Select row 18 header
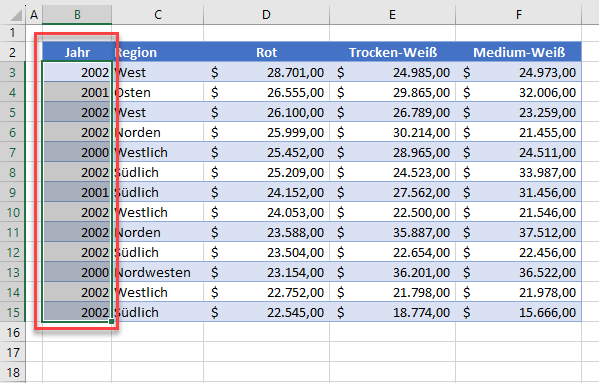 (x=13, y=372)
